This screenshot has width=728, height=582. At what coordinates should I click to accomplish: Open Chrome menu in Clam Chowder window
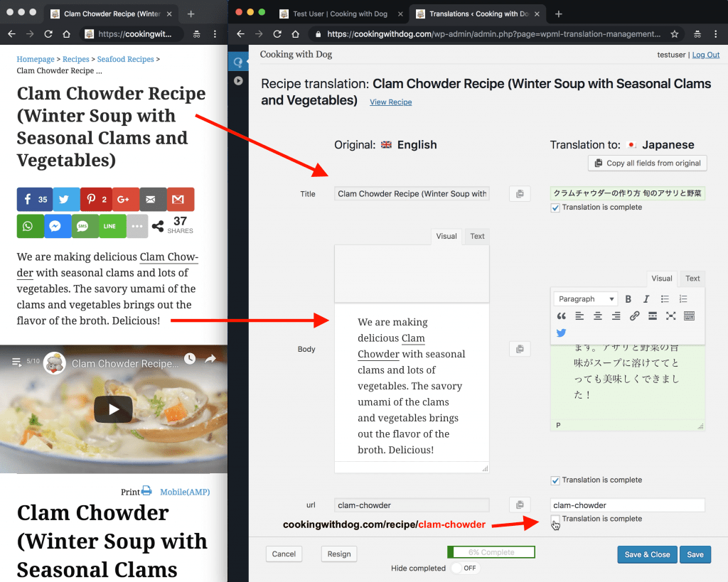tap(215, 34)
